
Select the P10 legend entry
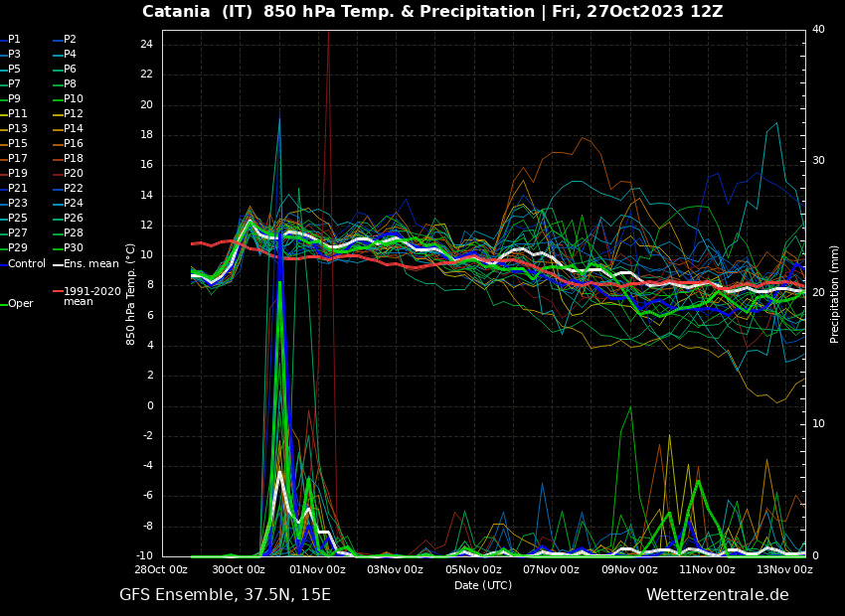pyautogui.click(x=74, y=99)
